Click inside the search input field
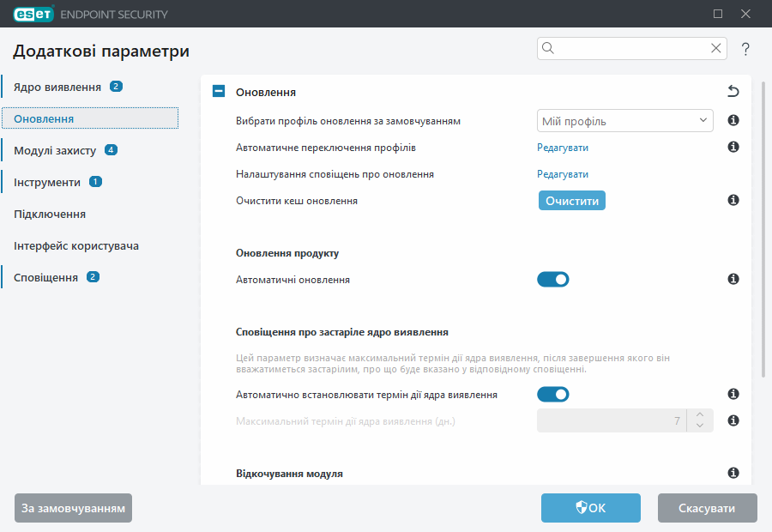Screen dimensions: 772x532 coord(626,48)
